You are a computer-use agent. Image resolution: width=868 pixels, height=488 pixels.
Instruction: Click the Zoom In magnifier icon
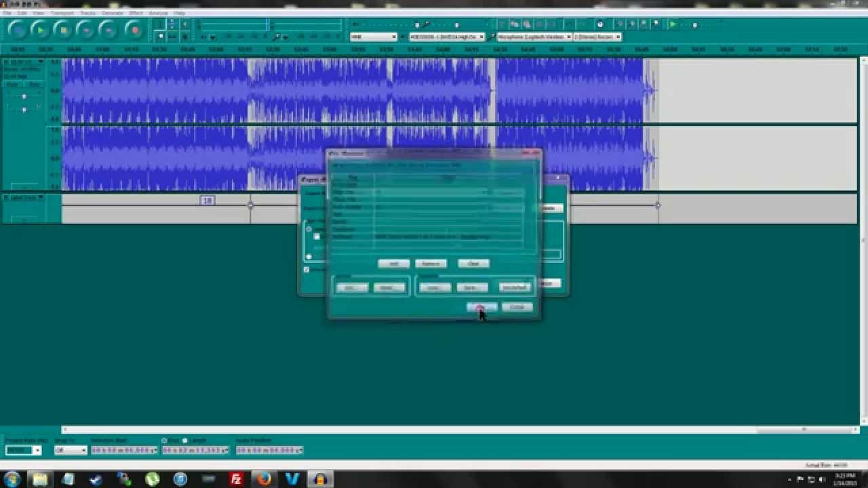pyautogui.click(x=620, y=24)
